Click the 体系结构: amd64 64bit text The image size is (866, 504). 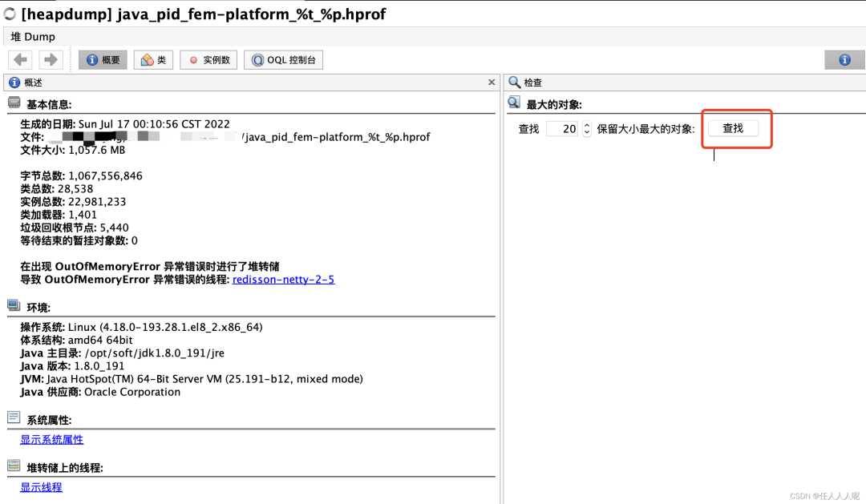[76, 340]
